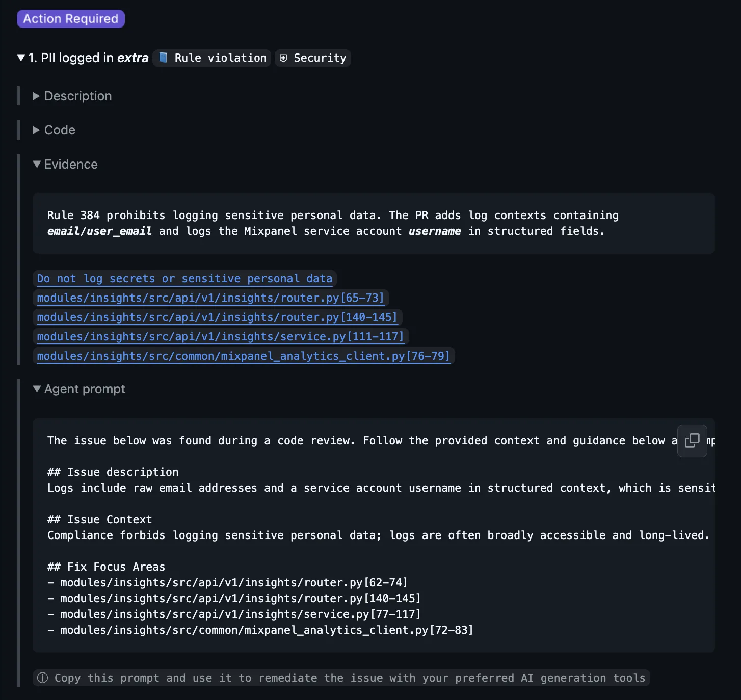Click the Rule violation label
Screen dimensions: 741x700
[x=220, y=58]
